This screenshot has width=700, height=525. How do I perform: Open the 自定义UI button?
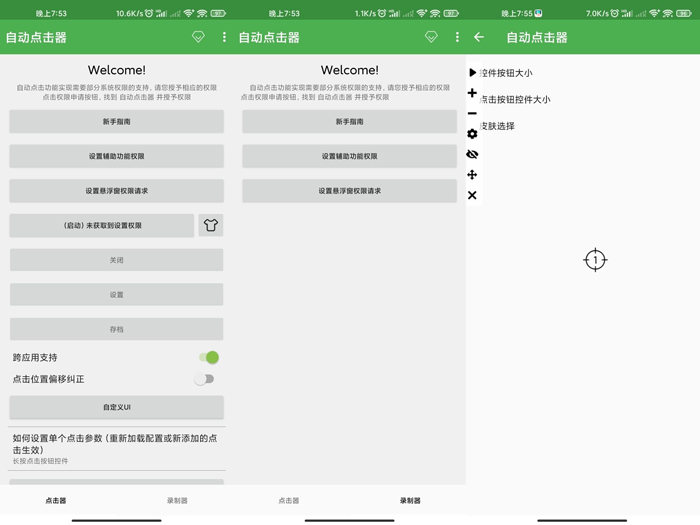117,407
